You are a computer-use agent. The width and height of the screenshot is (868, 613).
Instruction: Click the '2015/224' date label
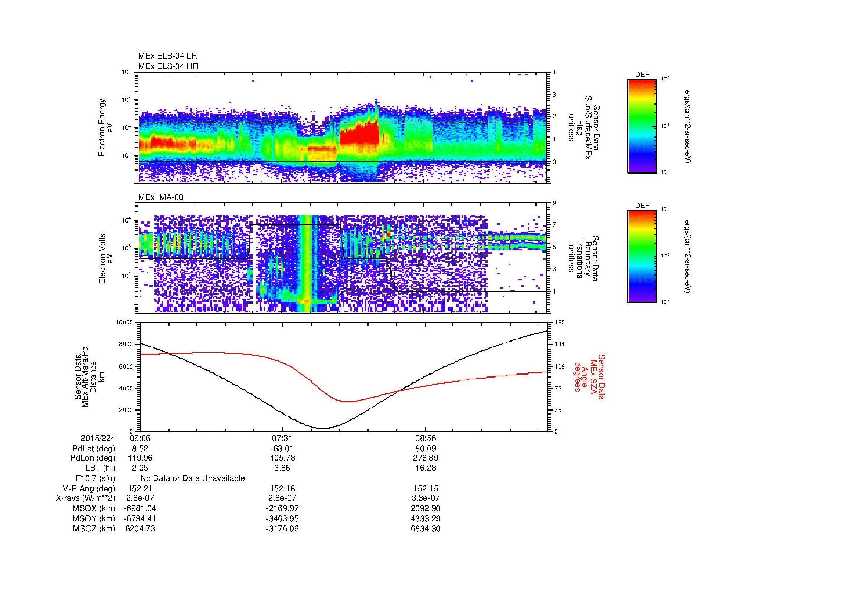98,438
